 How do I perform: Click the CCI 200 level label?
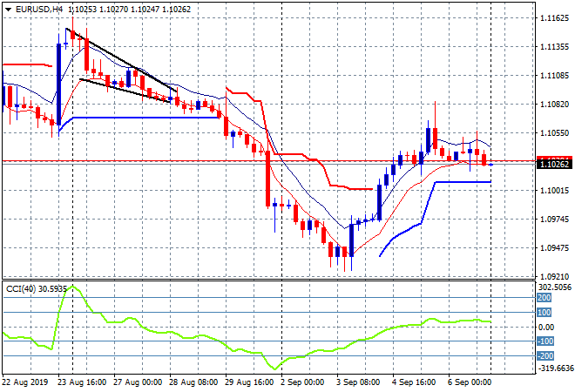(x=545, y=297)
